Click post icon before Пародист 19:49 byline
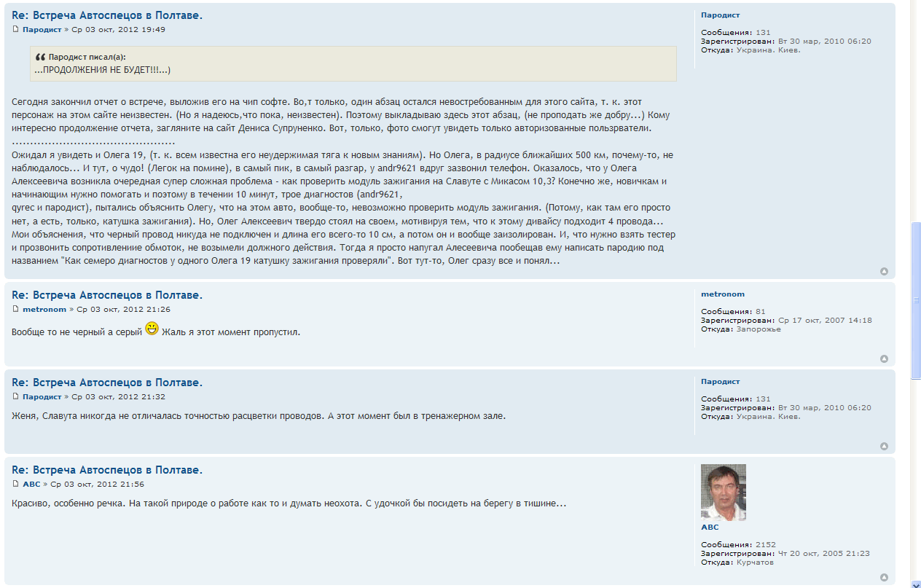The width and height of the screenshot is (921, 588). point(15,29)
